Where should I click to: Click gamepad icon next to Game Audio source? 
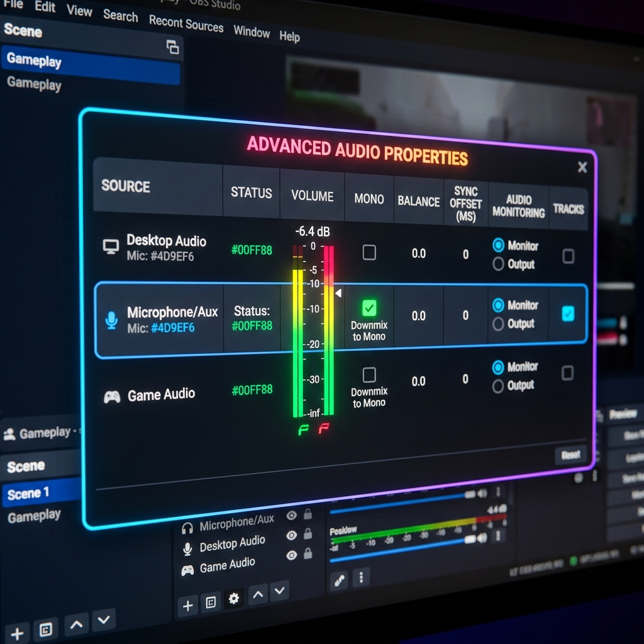(x=187, y=570)
